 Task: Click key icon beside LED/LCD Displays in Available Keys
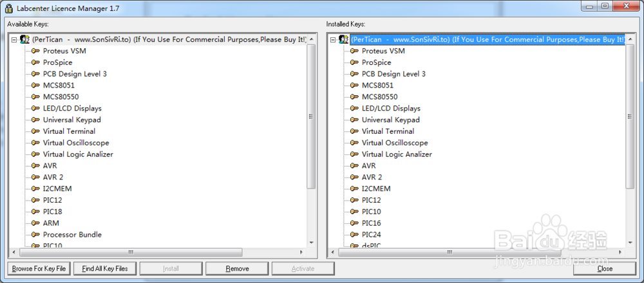click(35, 109)
